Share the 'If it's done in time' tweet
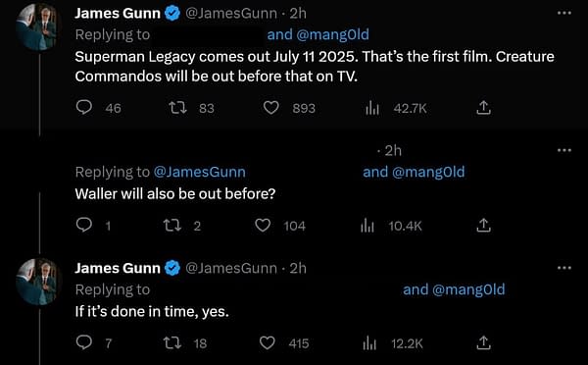Image resolution: width=588 pixels, height=365 pixels. 483,342
